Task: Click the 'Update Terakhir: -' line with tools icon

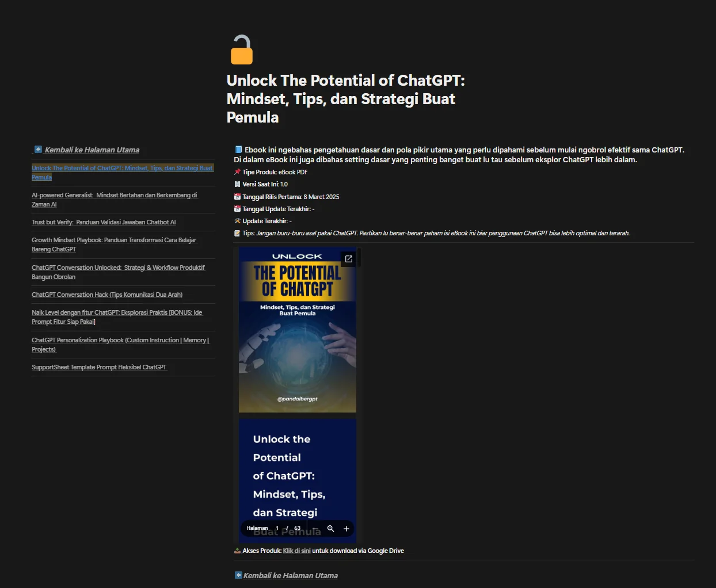Action: 262,221
